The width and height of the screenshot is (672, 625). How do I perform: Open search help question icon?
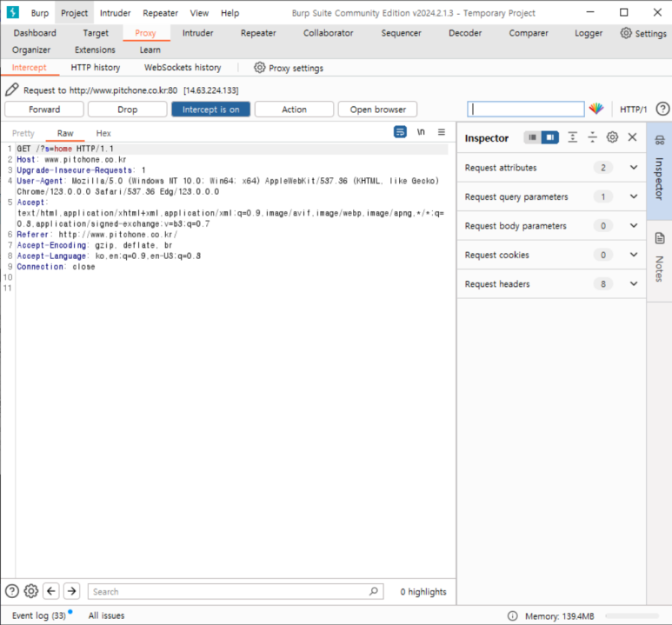click(x=12, y=591)
